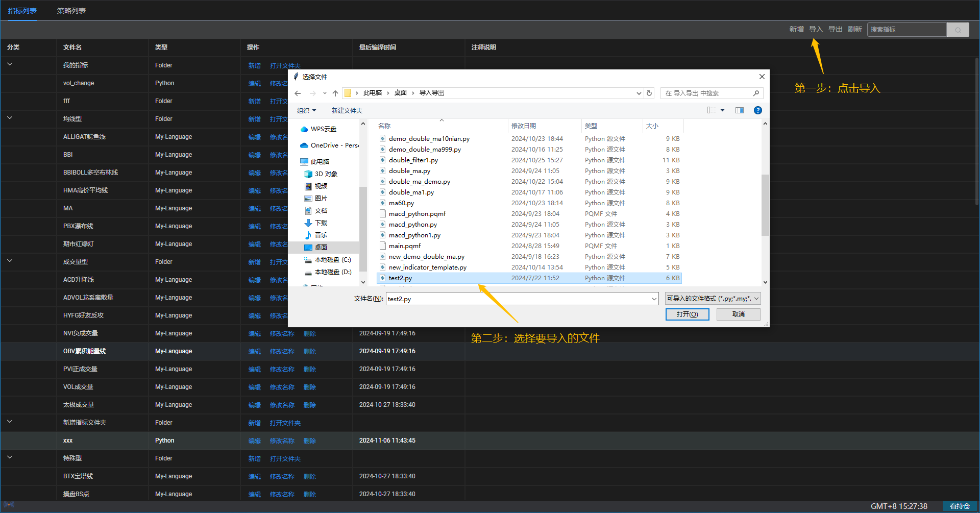Open the view mode options icon
This screenshot has height=513, width=980.
[x=712, y=110]
